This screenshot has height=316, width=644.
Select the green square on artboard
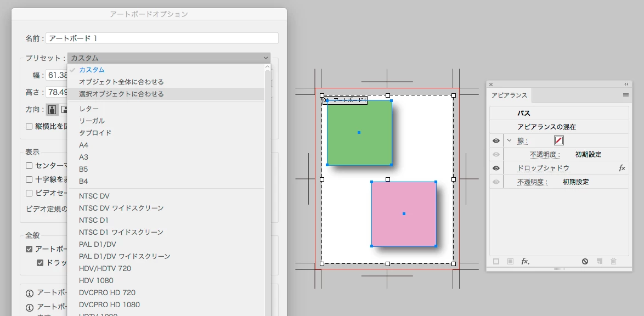click(x=359, y=133)
